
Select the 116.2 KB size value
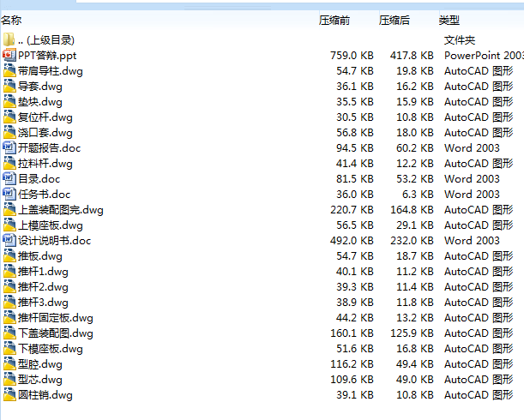coord(352,364)
